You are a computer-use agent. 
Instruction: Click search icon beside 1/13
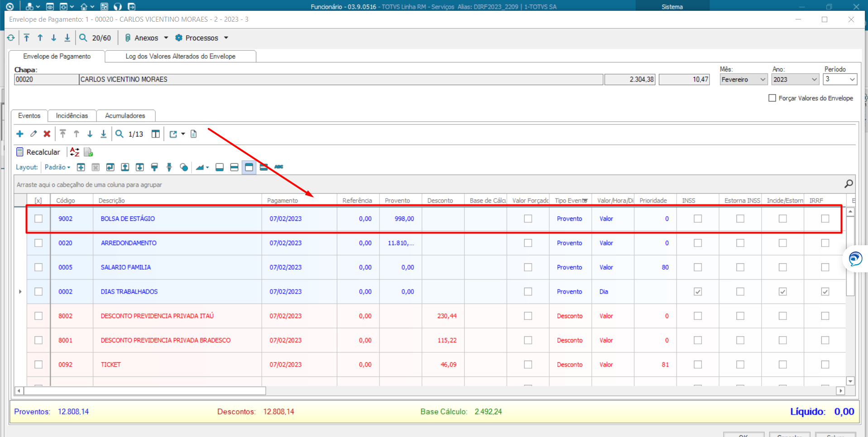pos(119,134)
